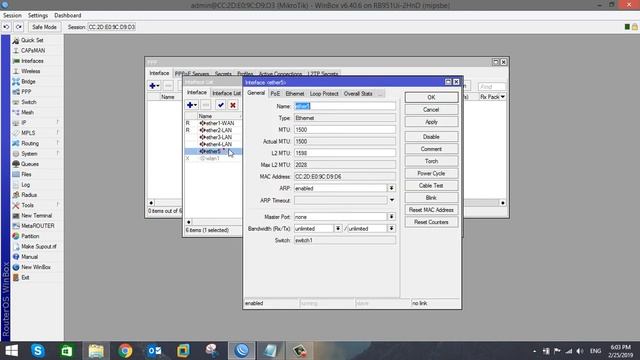Click the Power Cycle button
The width and height of the screenshot is (640, 360).
[431, 173]
